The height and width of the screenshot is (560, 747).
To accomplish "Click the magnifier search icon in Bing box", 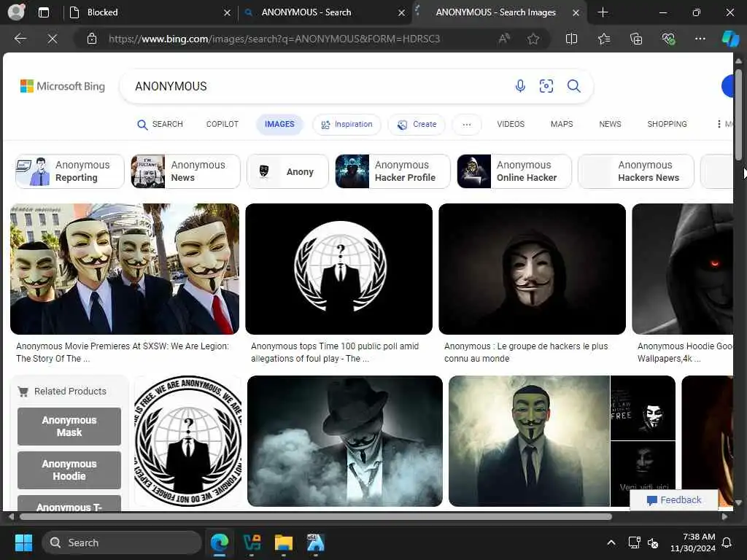I will coord(573,86).
